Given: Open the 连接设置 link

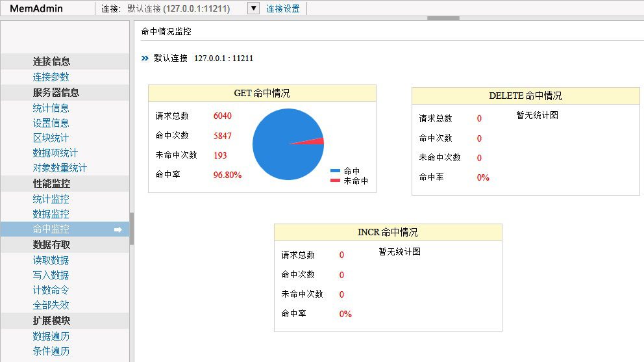Looking at the screenshot, I should coord(283,8).
